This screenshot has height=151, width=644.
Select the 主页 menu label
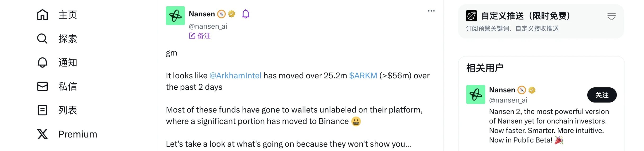point(68,15)
